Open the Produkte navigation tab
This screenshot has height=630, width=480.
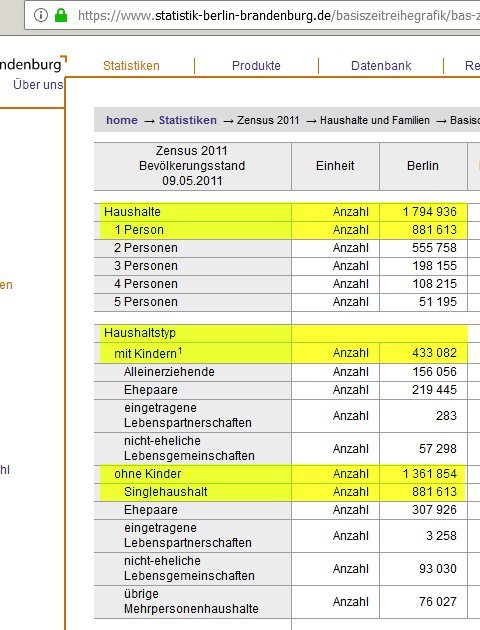256,65
